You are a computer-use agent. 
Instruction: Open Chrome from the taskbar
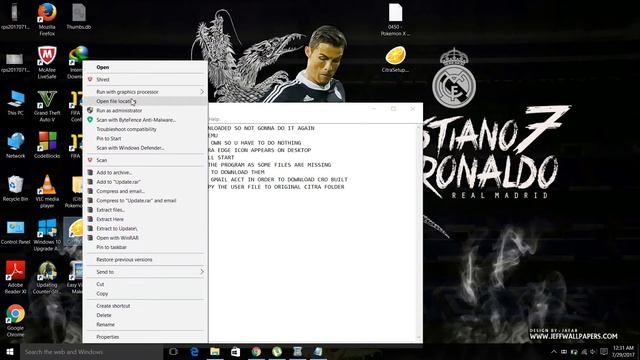256,351
